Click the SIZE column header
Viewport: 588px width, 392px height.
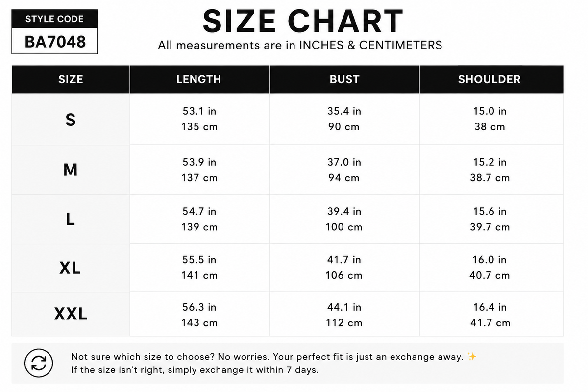[x=71, y=79]
